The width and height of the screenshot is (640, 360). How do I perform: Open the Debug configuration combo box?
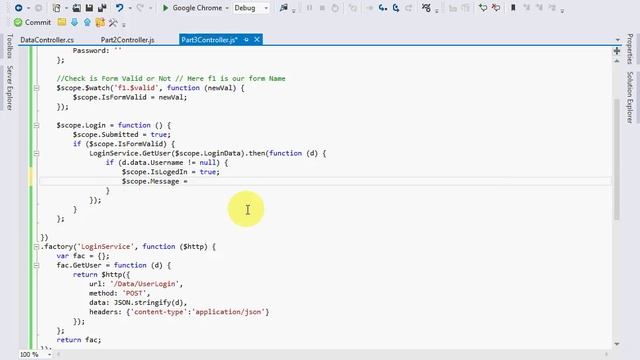coord(251,8)
